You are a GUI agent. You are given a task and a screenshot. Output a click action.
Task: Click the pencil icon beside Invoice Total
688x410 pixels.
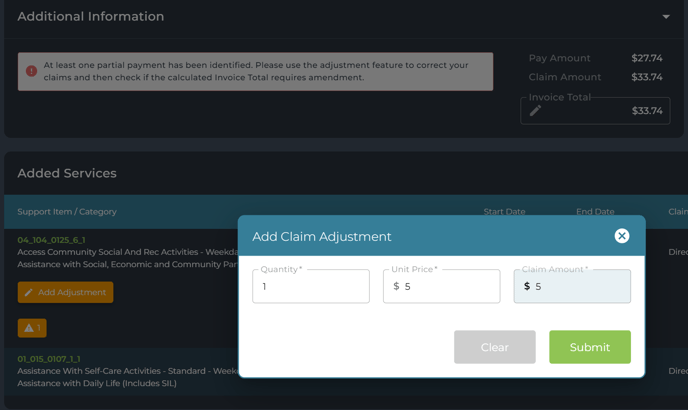536,111
